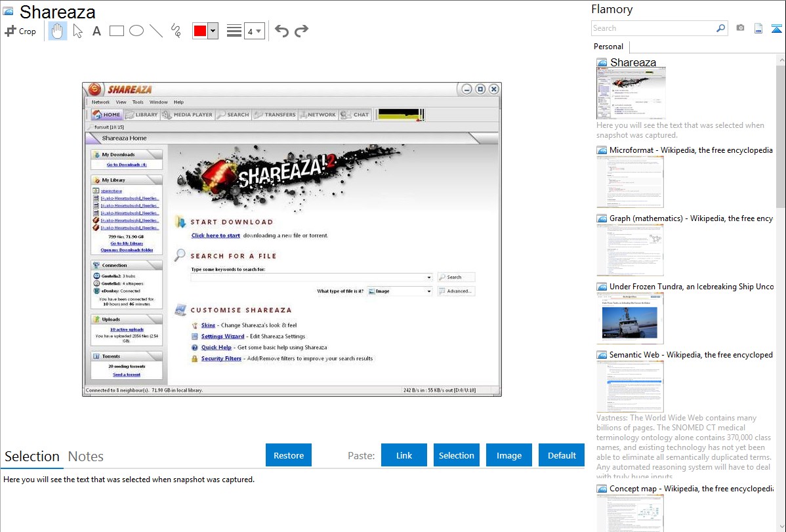Click the blue upward arrow icon in Flamory panel
This screenshot has width=786, height=532.
[776, 28]
